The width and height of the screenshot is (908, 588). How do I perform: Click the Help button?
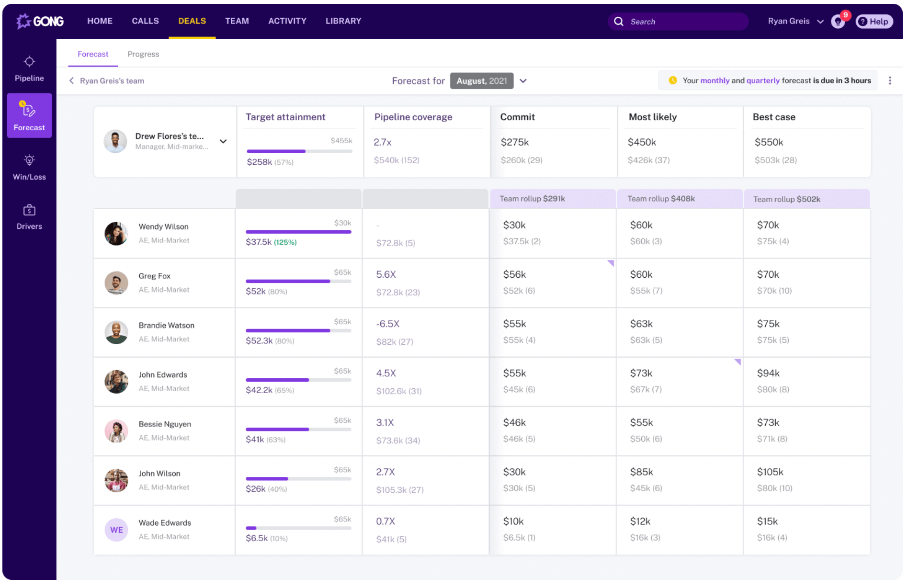tap(874, 21)
